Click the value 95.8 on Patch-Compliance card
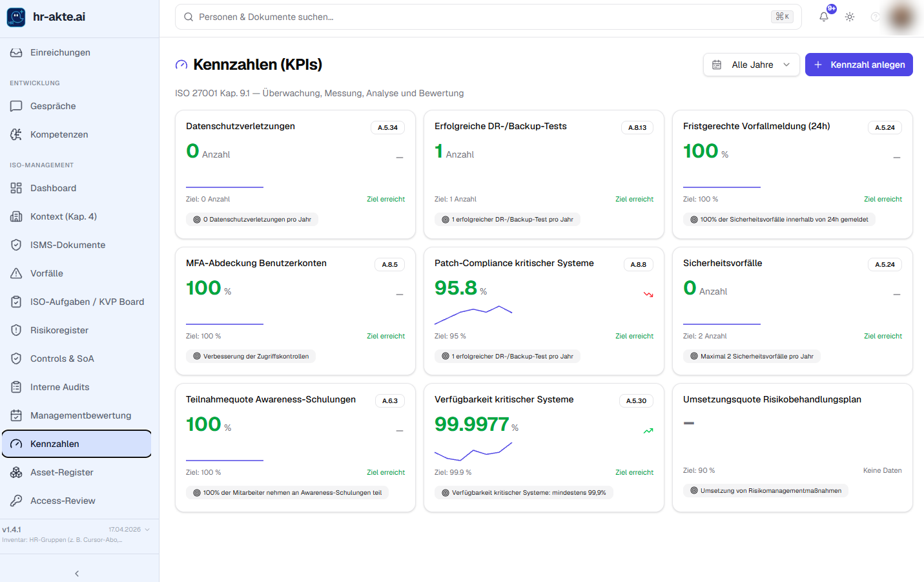 click(x=456, y=287)
